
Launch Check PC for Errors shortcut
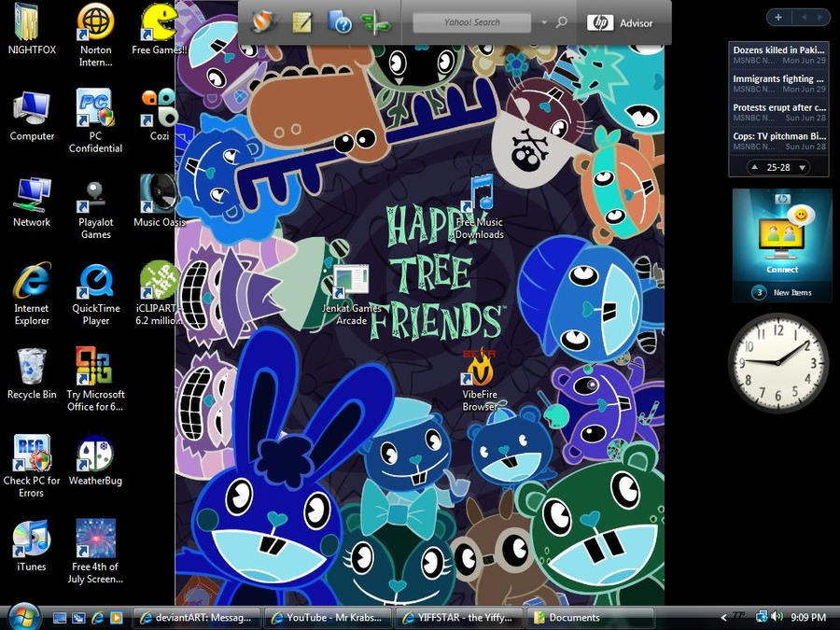click(x=32, y=467)
